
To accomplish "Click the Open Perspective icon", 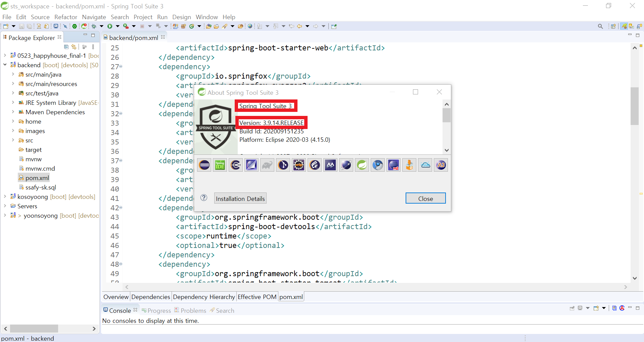I will (613, 26).
